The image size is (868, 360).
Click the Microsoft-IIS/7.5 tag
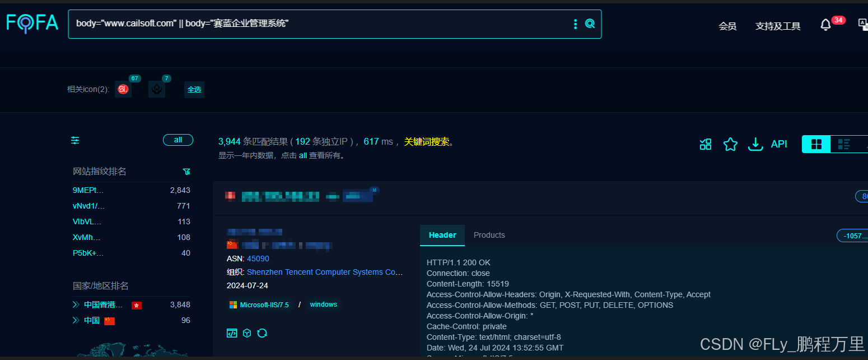point(259,304)
